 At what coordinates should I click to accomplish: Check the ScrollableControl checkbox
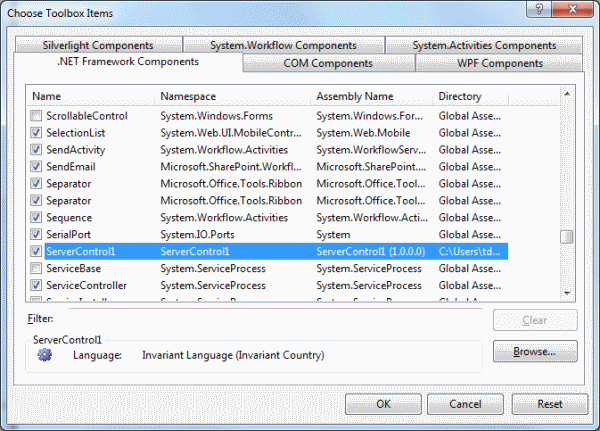(x=36, y=116)
